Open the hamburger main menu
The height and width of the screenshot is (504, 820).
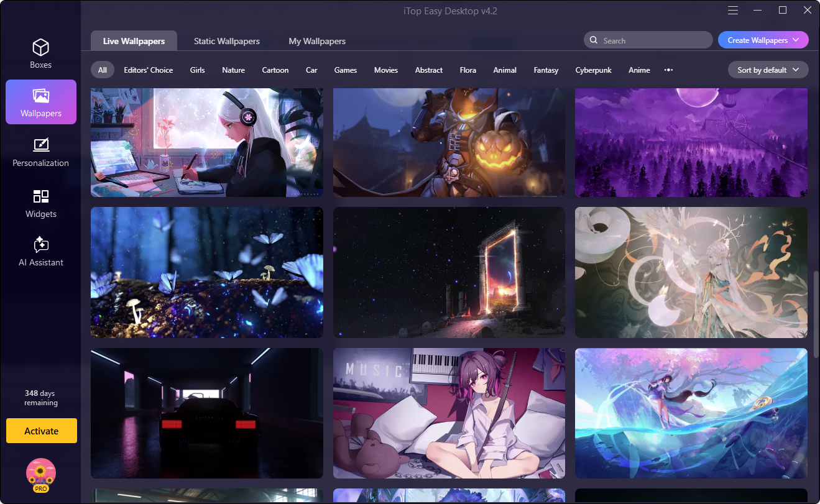point(734,10)
